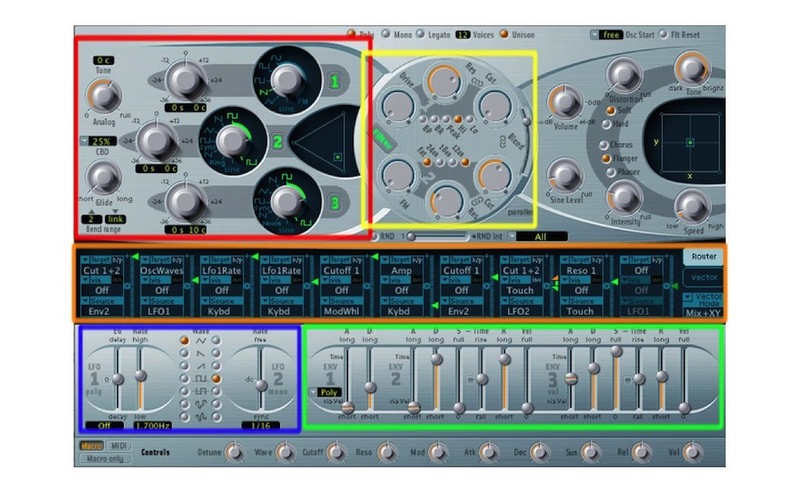Switch to the Vector tab
The height and width of the screenshot is (492, 800).
click(x=704, y=277)
